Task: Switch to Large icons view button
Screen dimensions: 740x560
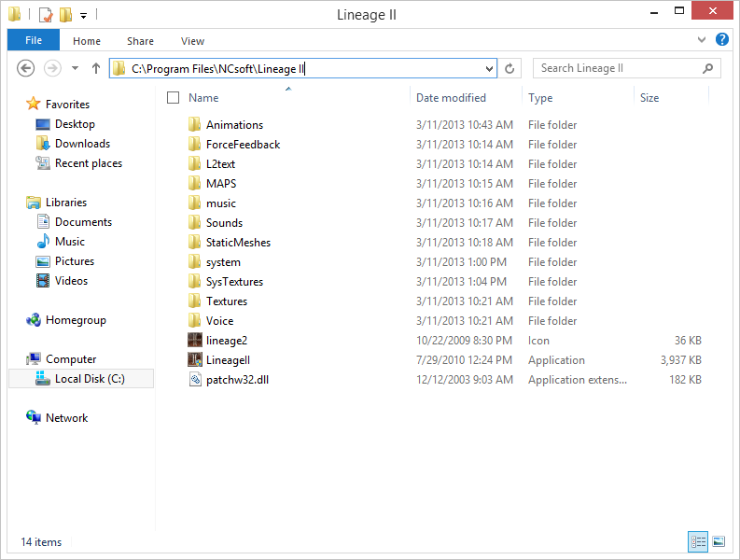Action: click(x=719, y=541)
